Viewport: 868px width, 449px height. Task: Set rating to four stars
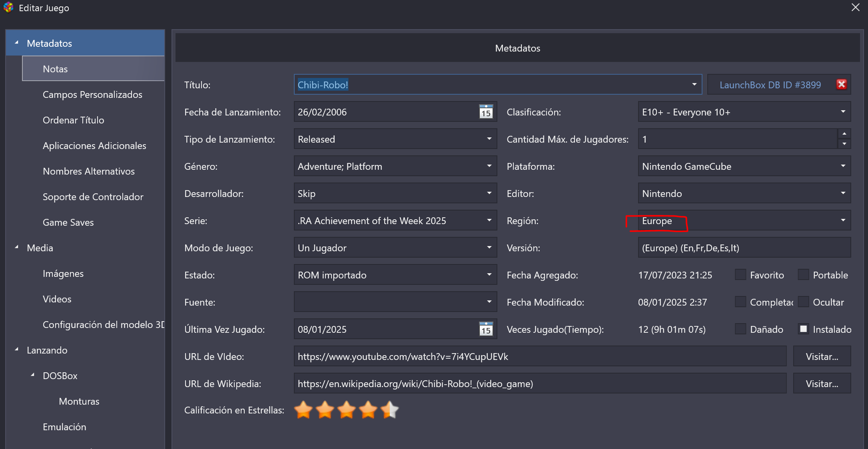(x=368, y=410)
